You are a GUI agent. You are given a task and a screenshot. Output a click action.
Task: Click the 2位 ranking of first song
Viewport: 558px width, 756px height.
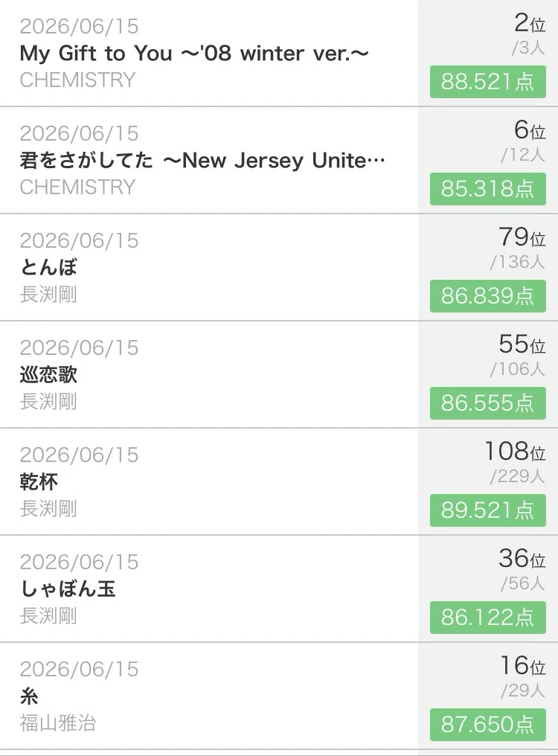click(530, 22)
